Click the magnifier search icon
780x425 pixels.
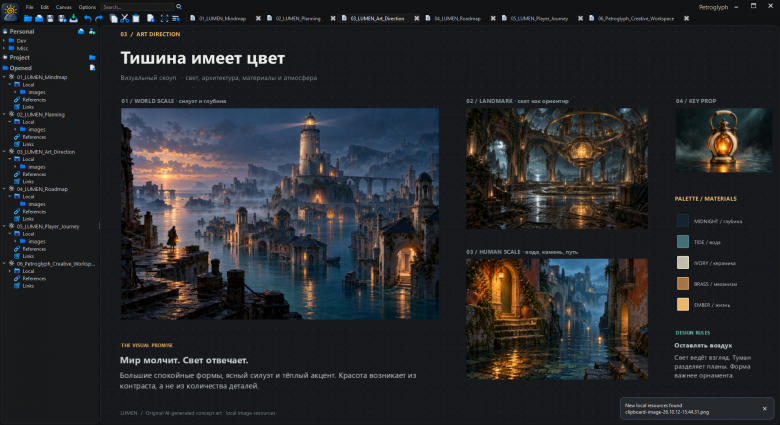(x=179, y=7)
